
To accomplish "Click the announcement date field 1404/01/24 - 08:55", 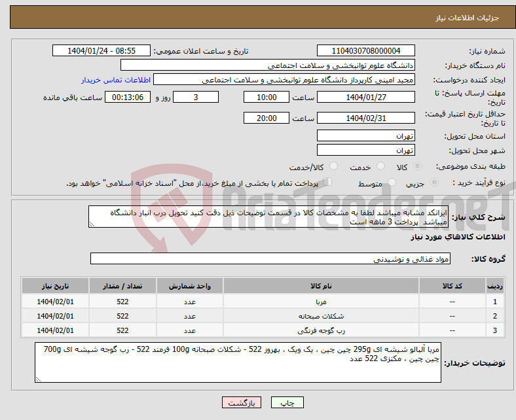I will coord(101,50).
